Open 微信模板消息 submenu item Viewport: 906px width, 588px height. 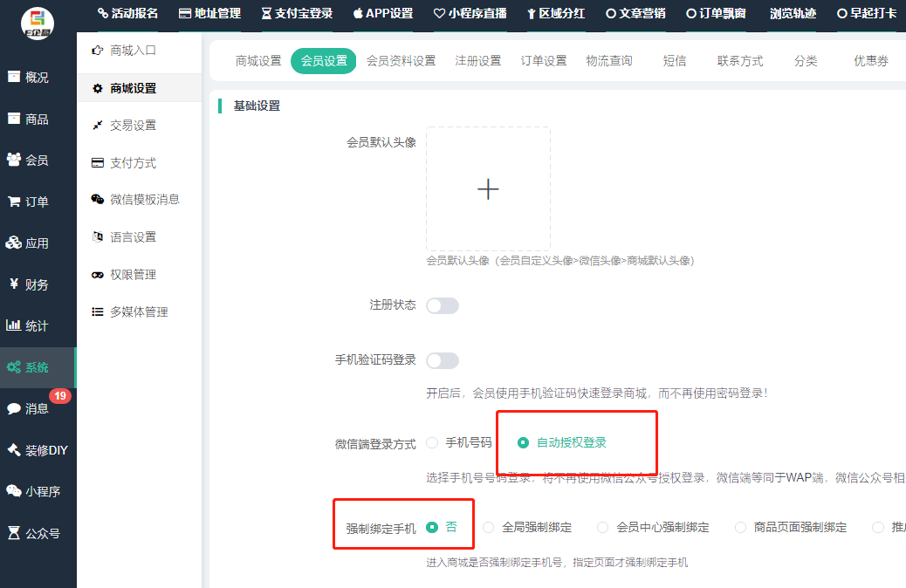[x=144, y=199]
